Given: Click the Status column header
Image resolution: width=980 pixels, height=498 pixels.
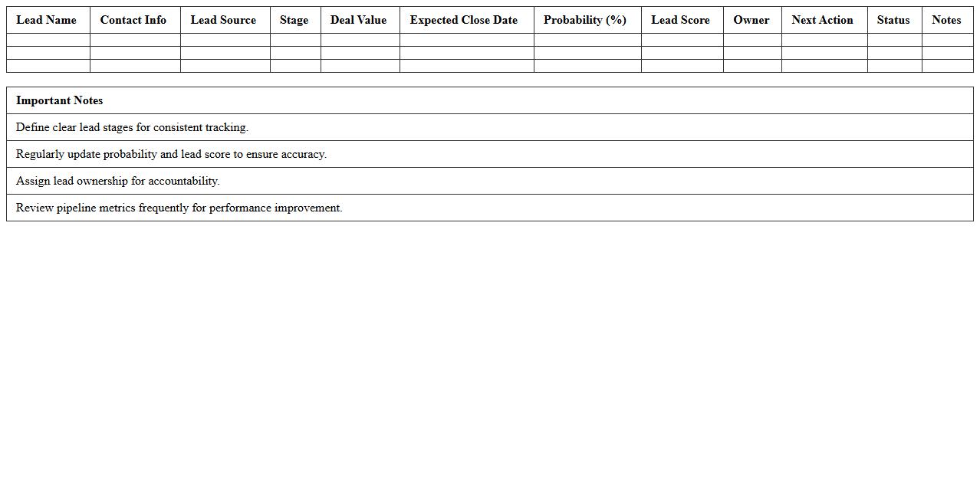Looking at the screenshot, I should point(893,20).
